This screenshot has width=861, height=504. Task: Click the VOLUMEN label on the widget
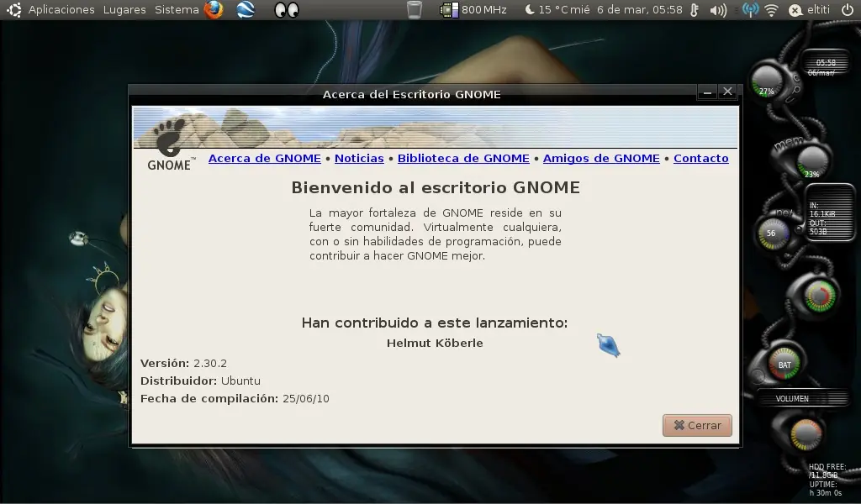[x=792, y=399]
